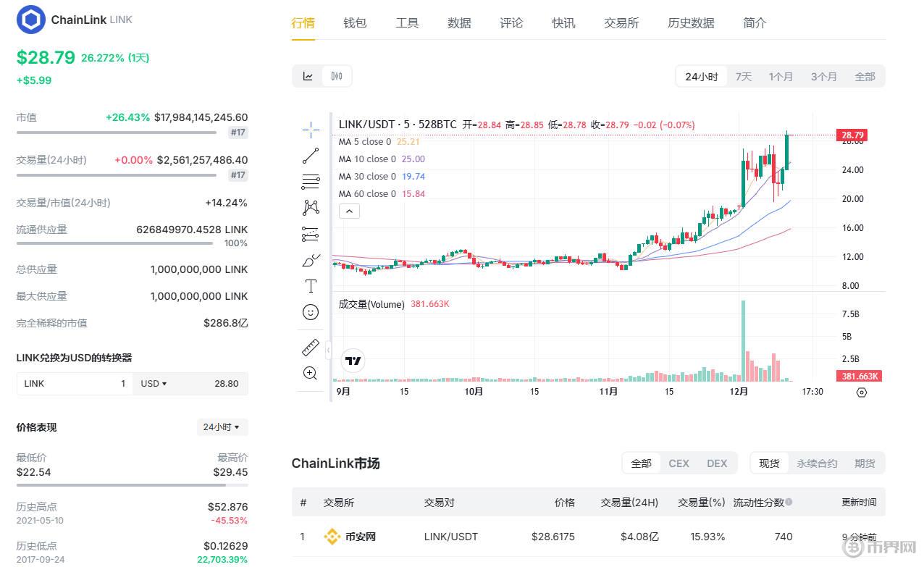Click the MA 5 close indicator label

(x=365, y=142)
